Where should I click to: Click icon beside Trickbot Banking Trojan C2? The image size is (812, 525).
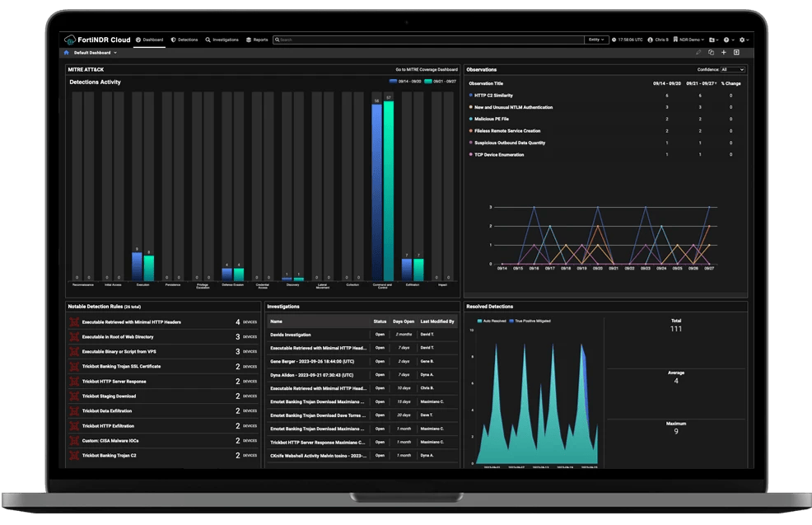click(75, 456)
